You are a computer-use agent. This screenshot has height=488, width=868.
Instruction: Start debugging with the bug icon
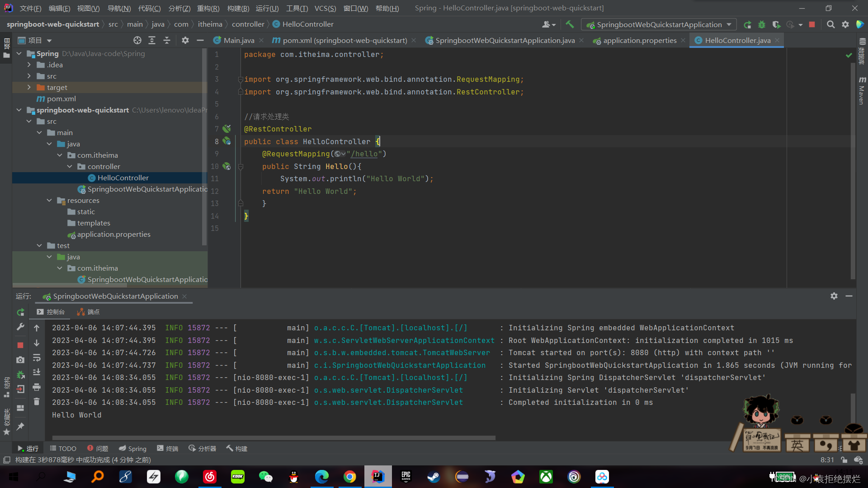click(762, 24)
